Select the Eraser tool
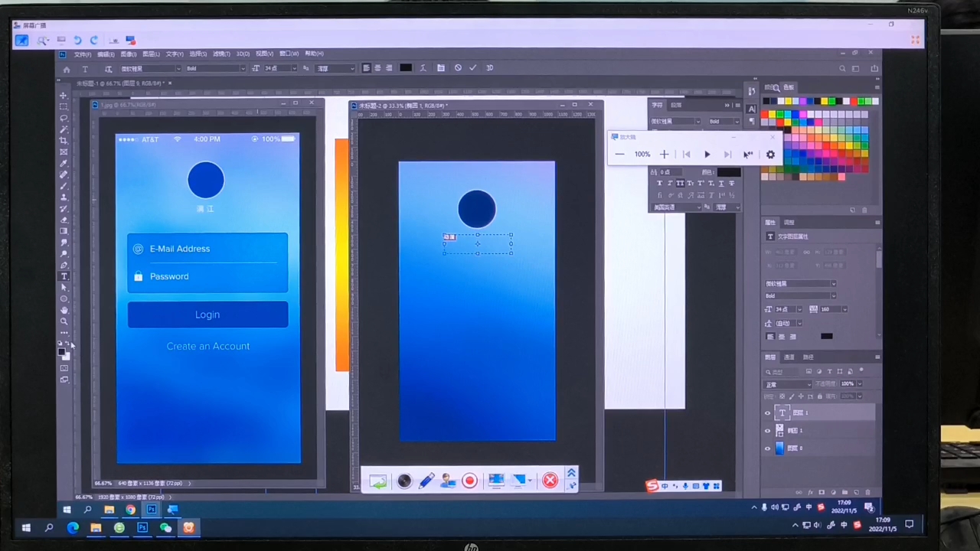This screenshot has height=551, width=980. (64, 220)
